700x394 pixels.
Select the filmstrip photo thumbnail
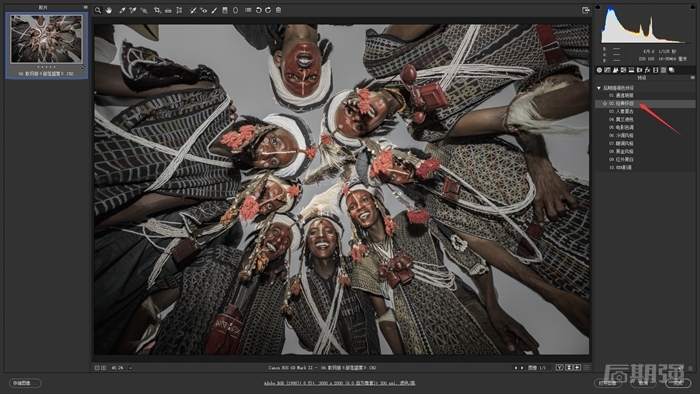tap(46, 39)
